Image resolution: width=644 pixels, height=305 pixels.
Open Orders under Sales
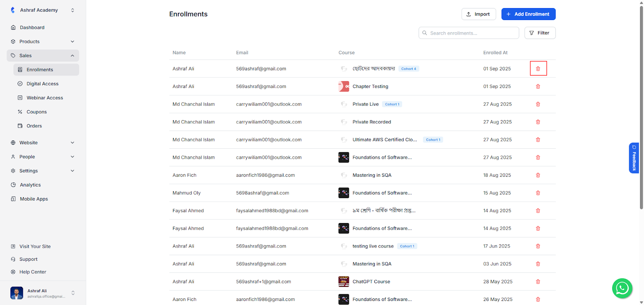click(x=34, y=126)
